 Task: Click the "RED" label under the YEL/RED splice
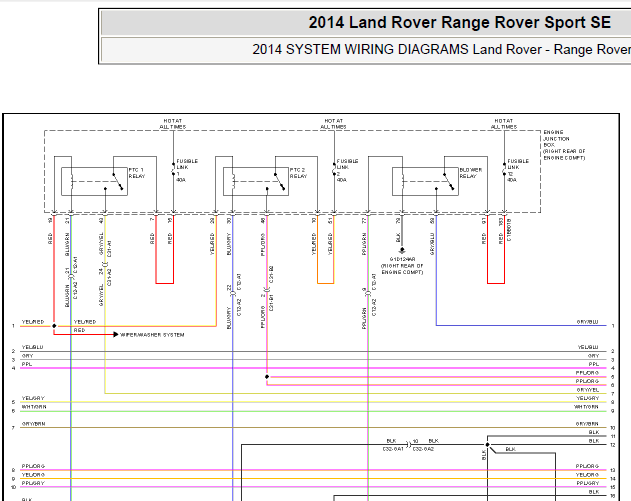(x=79, y=330)
